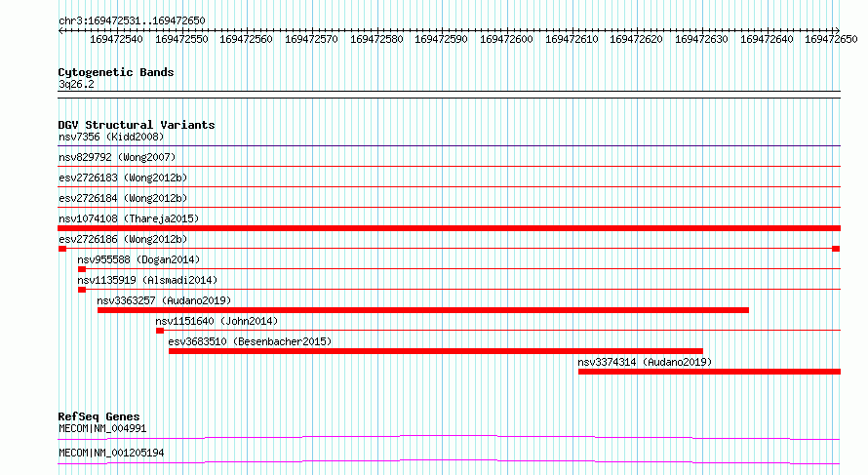
Task: Click the thick nsv3374314 variant bar
Action: 709,372
